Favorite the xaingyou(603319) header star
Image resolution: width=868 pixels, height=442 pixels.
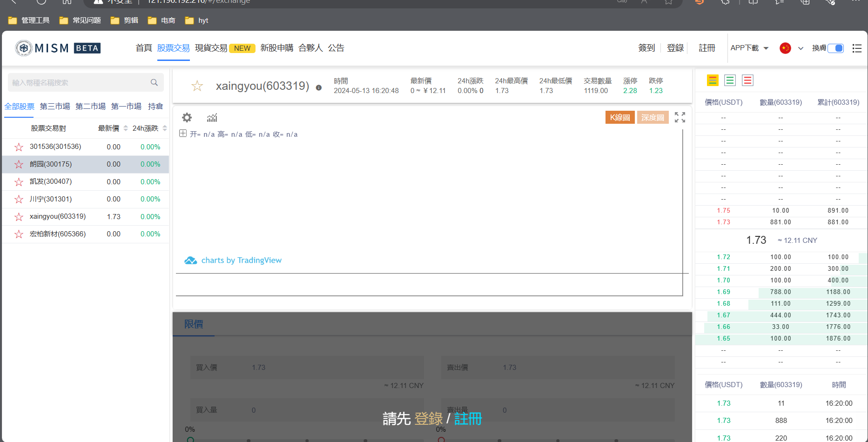pyautogui.click(x=197, y=86)
